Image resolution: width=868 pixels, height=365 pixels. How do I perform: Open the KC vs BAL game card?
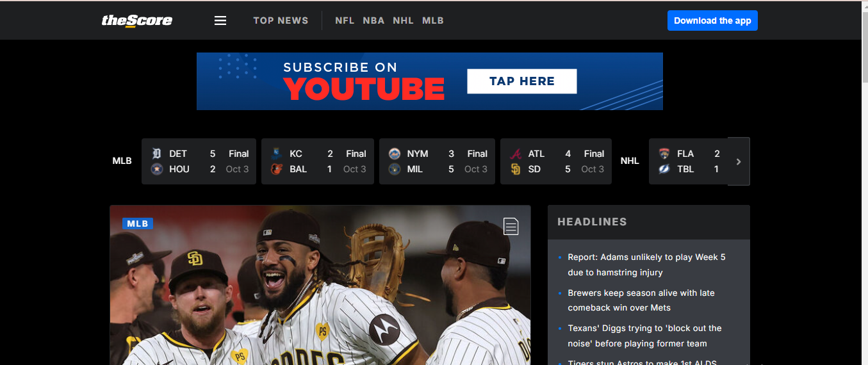tap(318, 161)
